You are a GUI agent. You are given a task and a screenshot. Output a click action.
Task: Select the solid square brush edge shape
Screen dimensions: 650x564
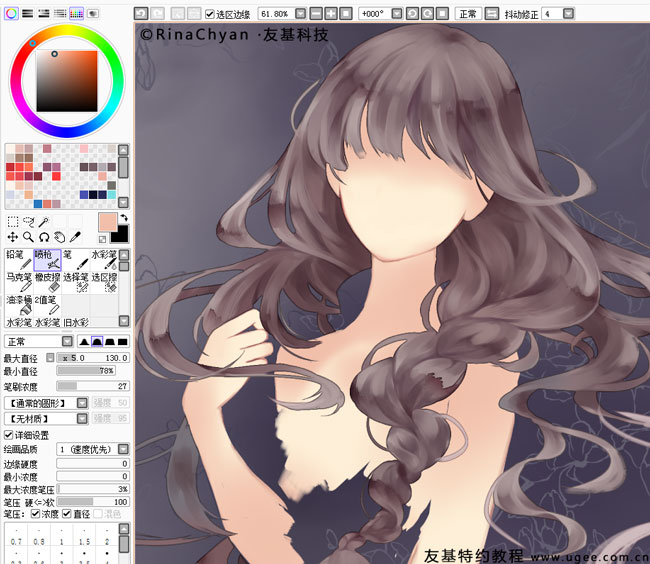pos(123,341)
